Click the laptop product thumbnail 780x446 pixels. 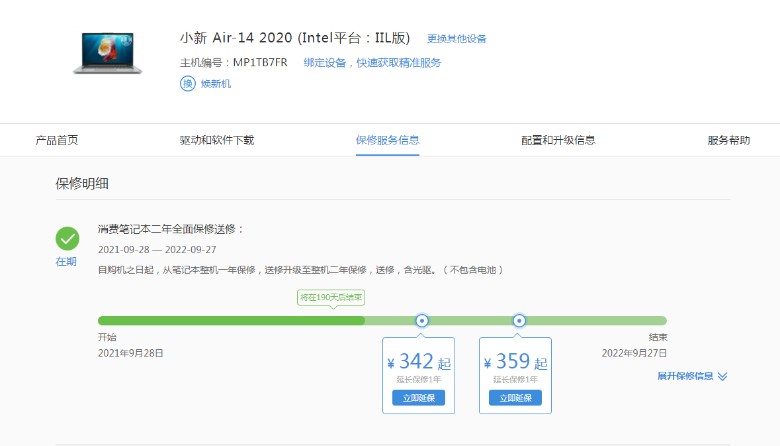(x=108, y=53)
